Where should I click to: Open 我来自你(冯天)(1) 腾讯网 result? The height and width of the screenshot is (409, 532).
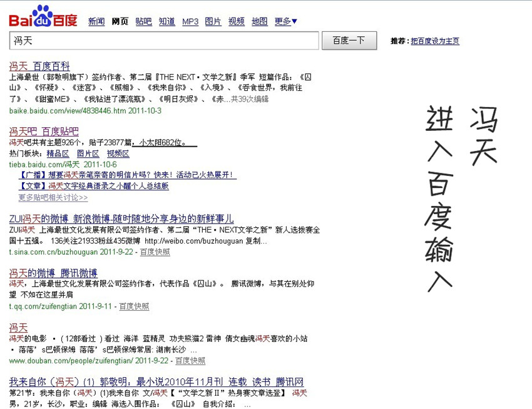[156, 382]
